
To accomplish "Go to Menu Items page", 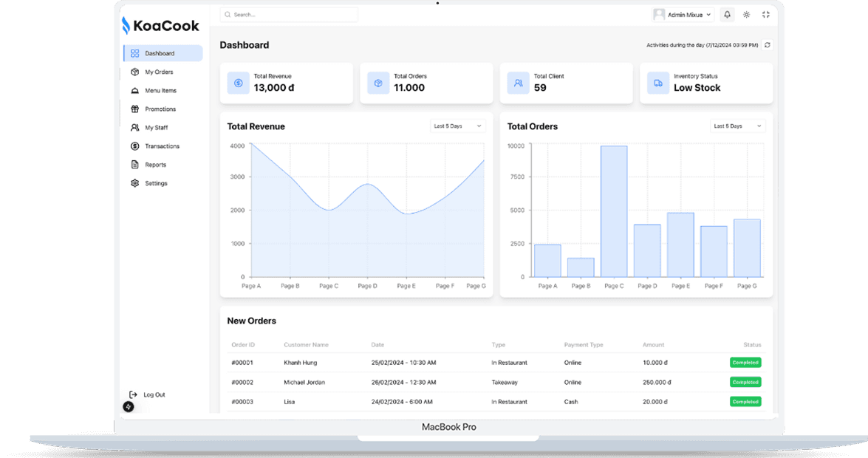I will click(x=160, y=91).
